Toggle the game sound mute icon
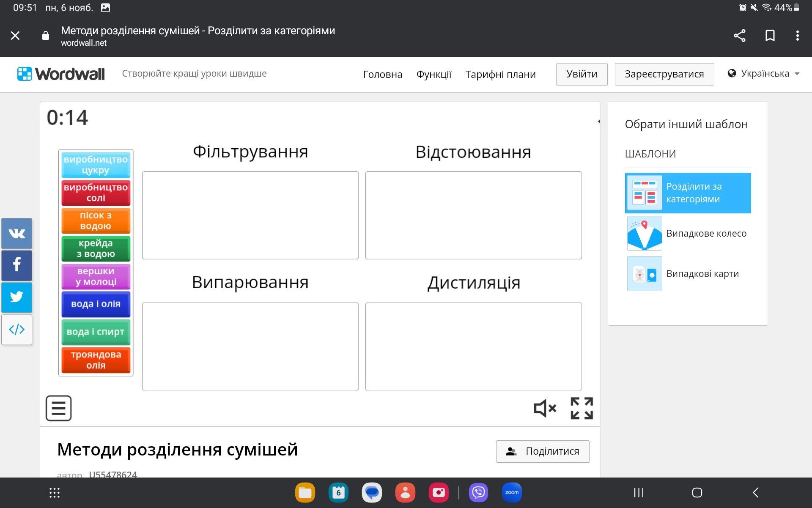The image size is (812, 508). [545, 409]
